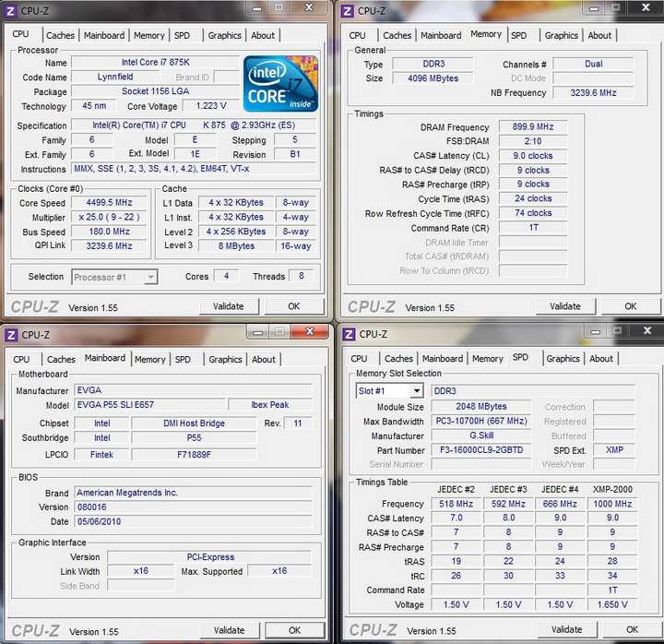Open Memory tab in the top-left CPU window
Image resolution: width=664 pixels, height=644 pixels.
(149, 36)
